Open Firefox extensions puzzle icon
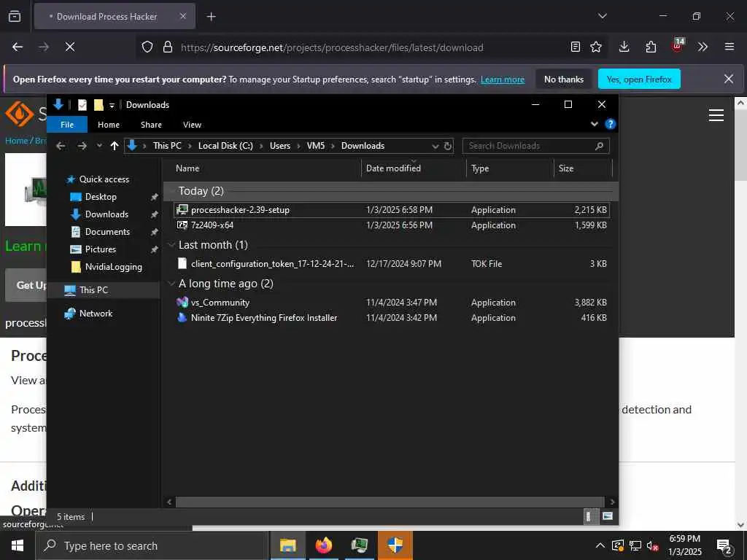Screen dimensions: 747x560 click(651, 47)
